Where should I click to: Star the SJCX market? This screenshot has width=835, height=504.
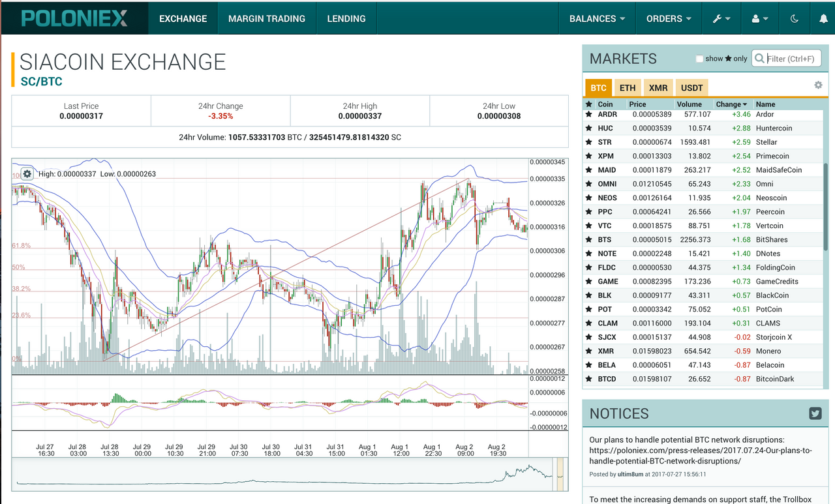click(x=589, y=337)
